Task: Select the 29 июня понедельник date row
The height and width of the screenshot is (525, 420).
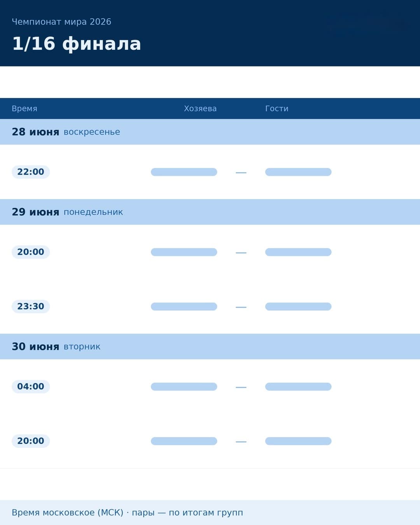Action: tap(210, 212)
